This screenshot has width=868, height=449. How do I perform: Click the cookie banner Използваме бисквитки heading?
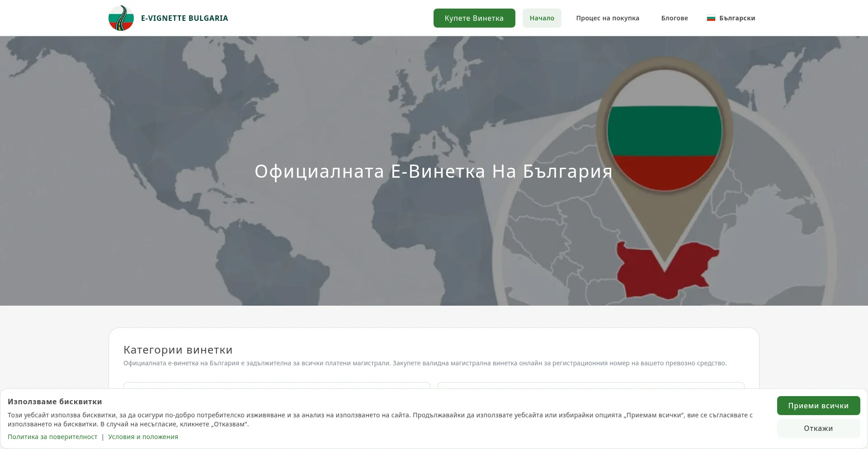click(x=55, y=402)
